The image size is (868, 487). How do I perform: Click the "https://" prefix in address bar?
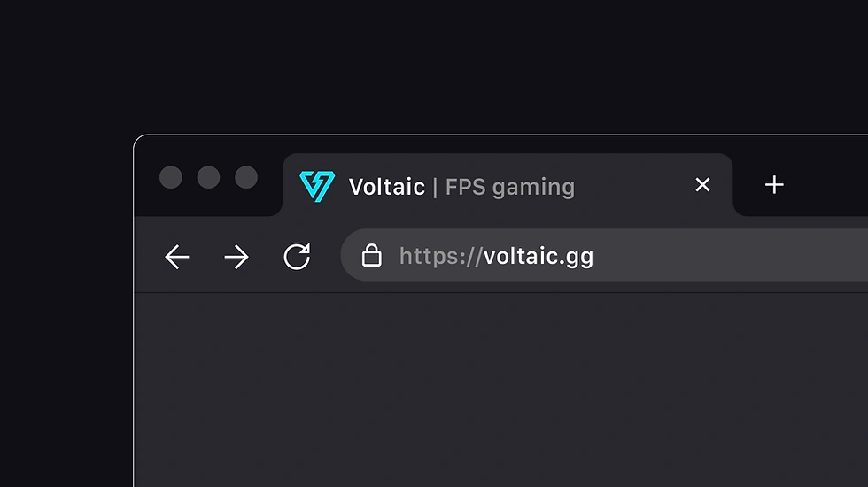click(x=440, y=257)
